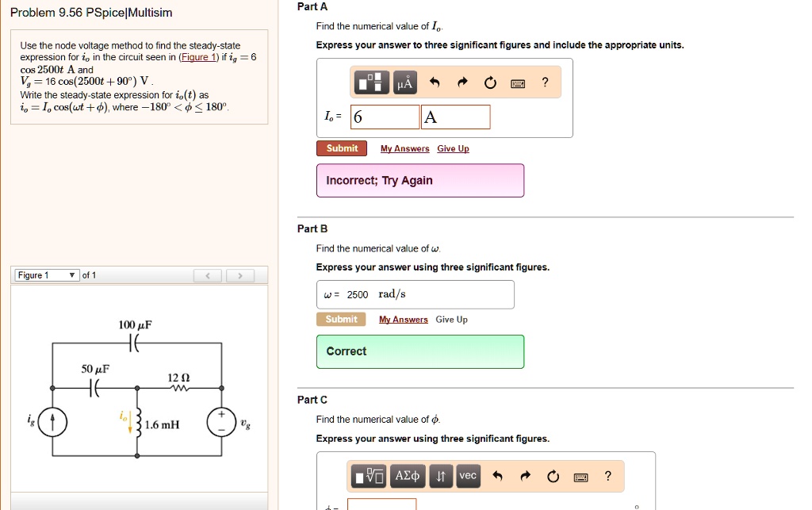Click the Undo icon in Part A toolbar
Viewport: 812px width, 510px height.
(x=435, y=82)
